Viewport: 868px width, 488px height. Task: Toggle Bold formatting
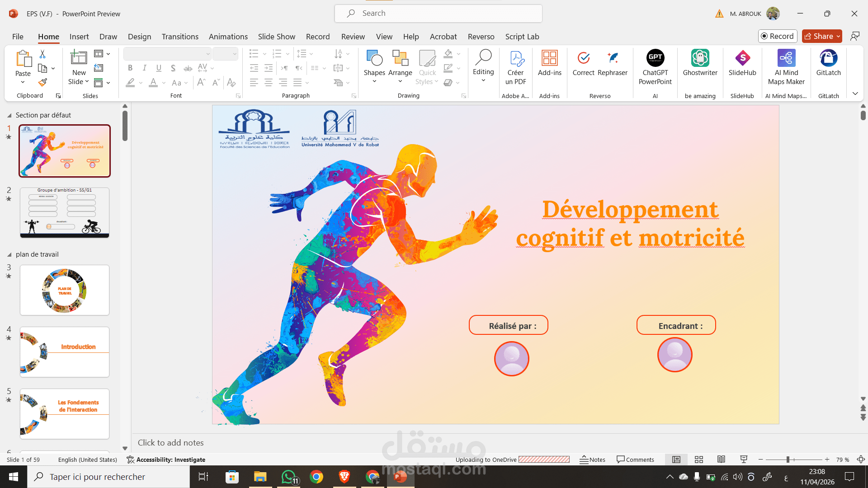coord(130,68)
